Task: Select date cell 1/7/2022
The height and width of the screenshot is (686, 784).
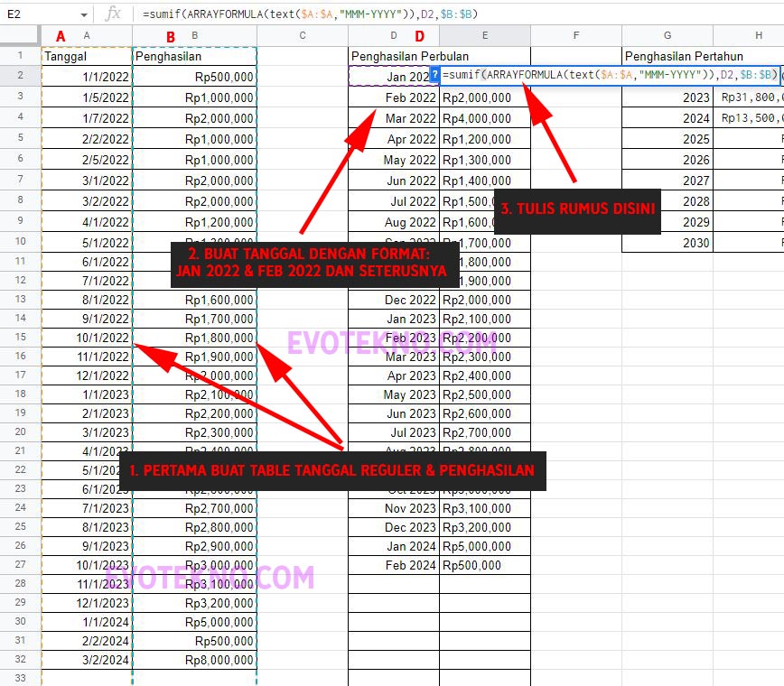Action: click(87, 118)
